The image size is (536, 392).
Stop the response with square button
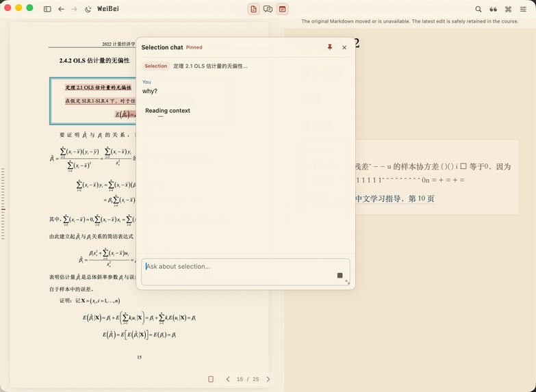[340, 275]
